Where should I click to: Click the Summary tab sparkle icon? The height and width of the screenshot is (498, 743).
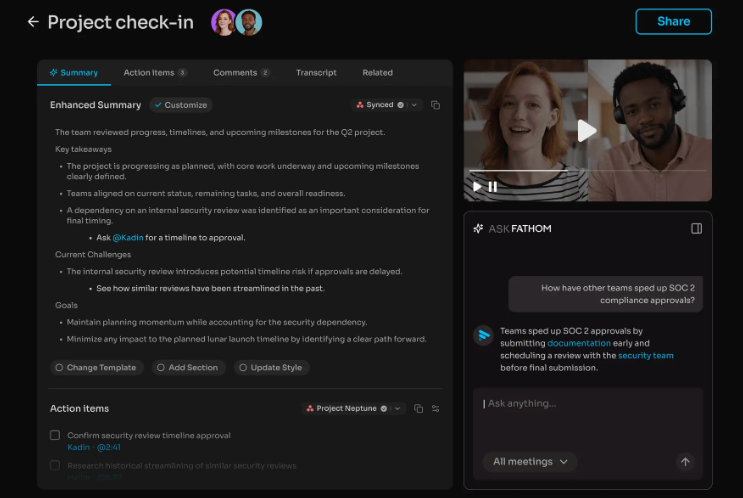click(53, 72)
